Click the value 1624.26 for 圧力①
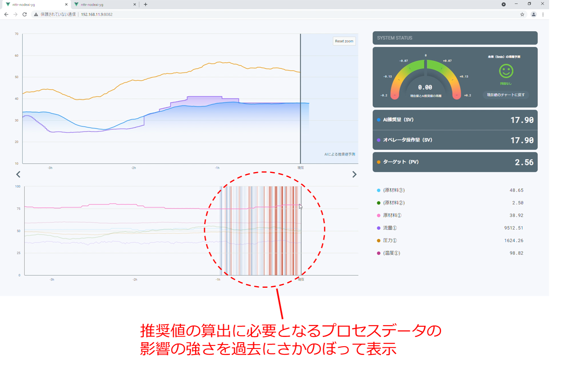Screen dimensions: 588x389 pyautogui.click(x=514, y=241)
